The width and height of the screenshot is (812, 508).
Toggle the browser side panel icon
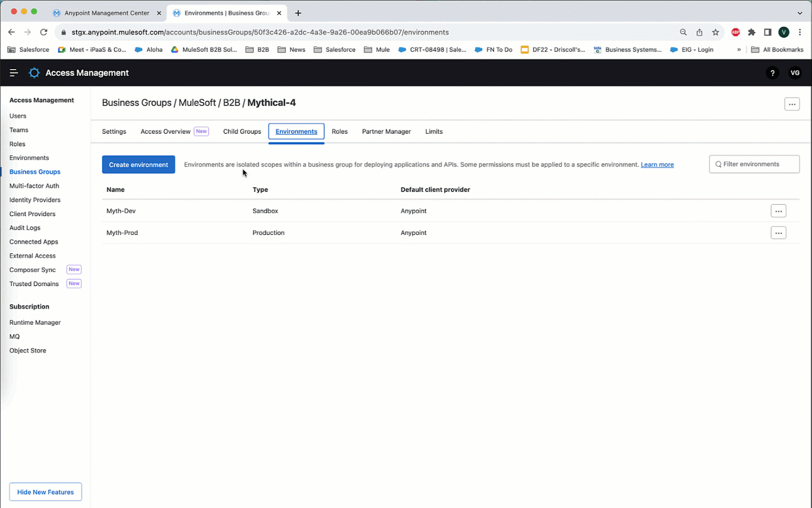click(x=767, y=32)
